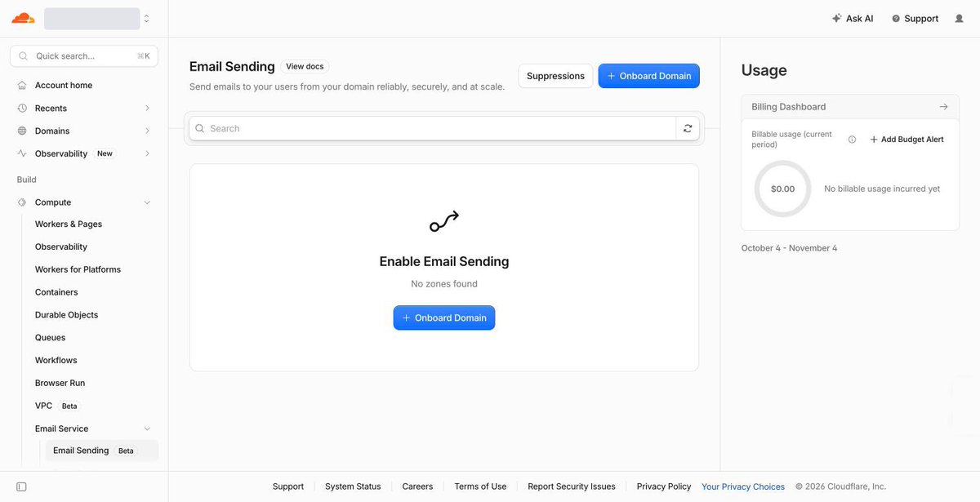Expand the Domains chevron

(x=147, y=131)
